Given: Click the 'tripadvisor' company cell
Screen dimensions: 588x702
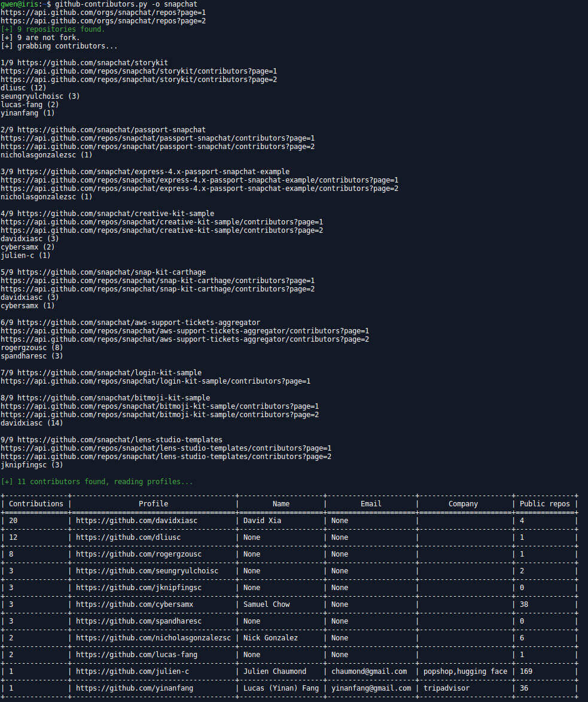Looking at the screenshot, I should pyautogui.click(x=447, y=688).
